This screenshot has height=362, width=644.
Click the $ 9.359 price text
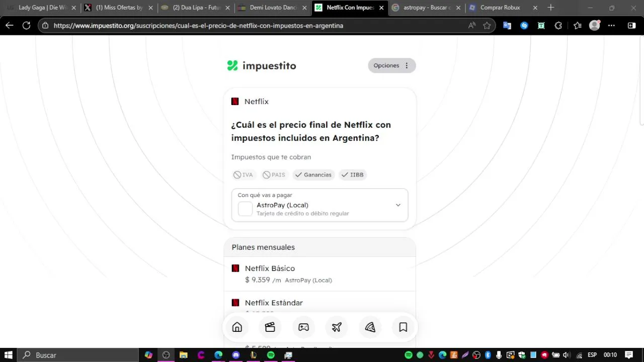[258, 280]
